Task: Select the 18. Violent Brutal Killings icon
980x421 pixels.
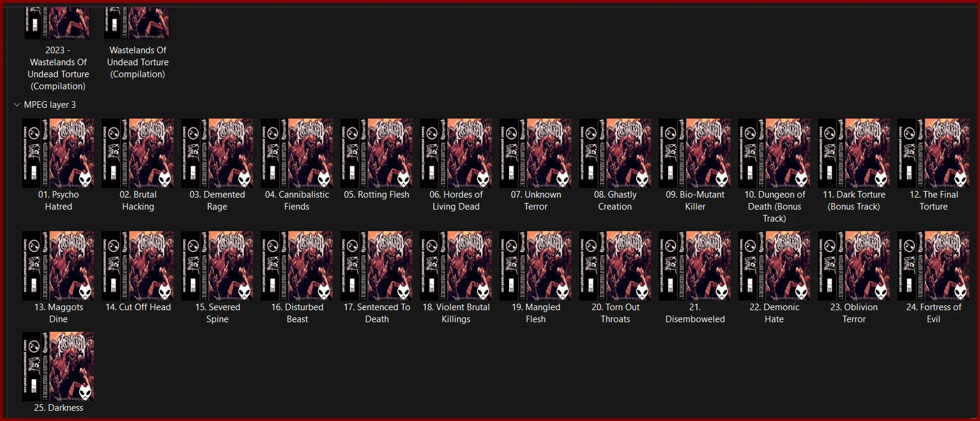Action: [456, 266]
